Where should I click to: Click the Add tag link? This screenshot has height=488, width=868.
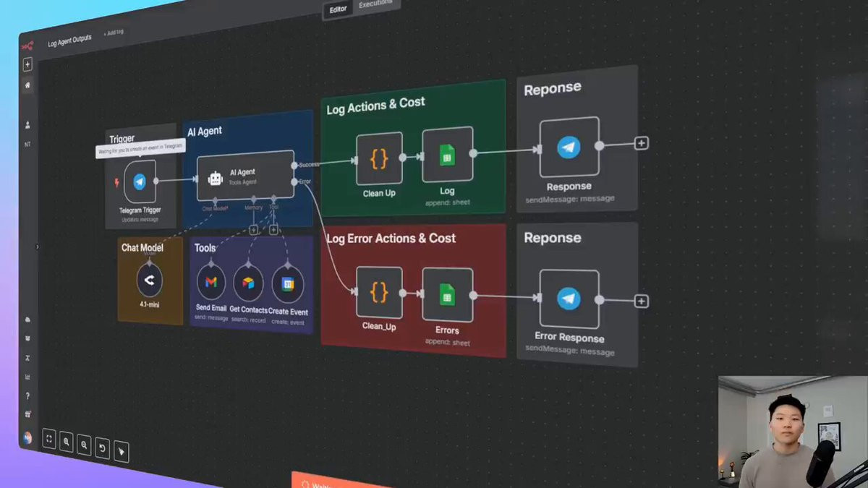point(114,33)
